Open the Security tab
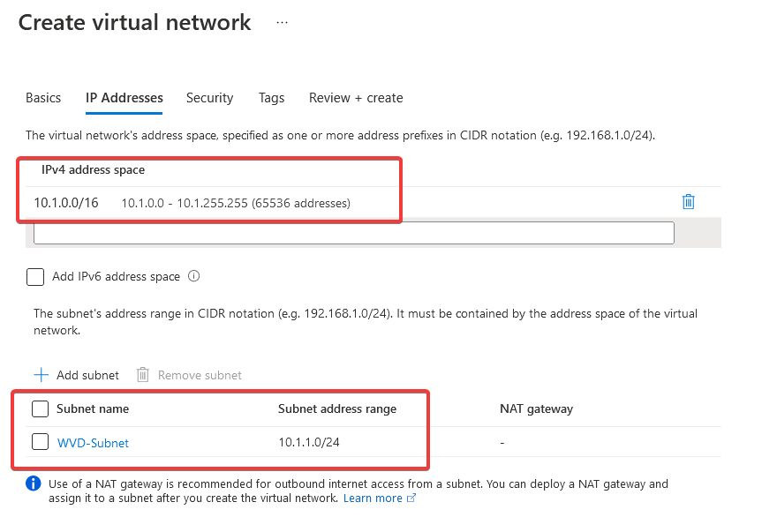This screenshot has height=532, width=777. coord(209,98)
